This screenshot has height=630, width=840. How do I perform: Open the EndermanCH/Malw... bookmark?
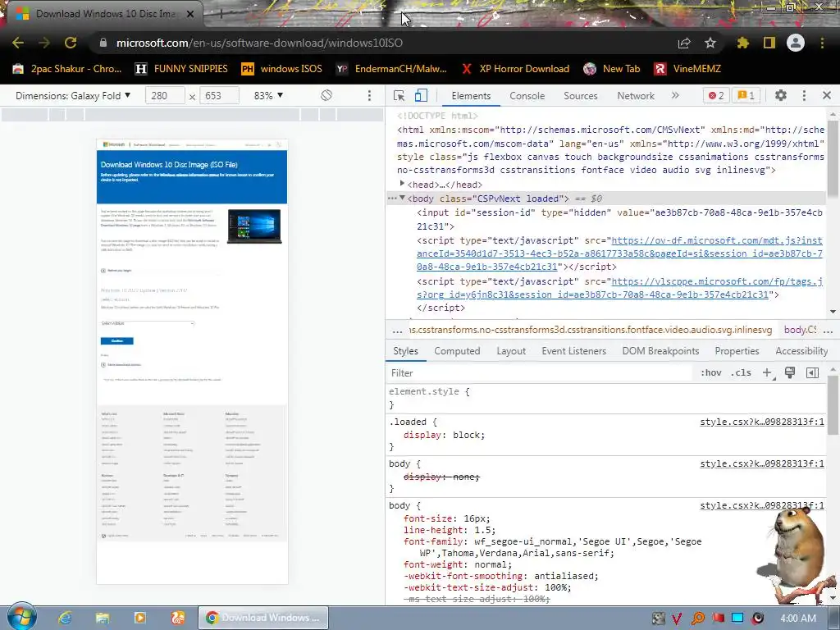391,69
